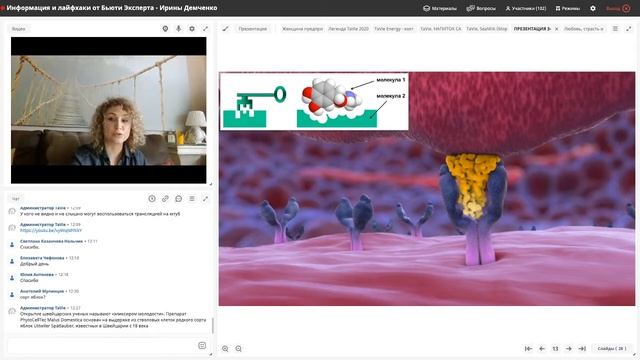
Task: Go to the previous slide
Action: [x=542, y=349]
